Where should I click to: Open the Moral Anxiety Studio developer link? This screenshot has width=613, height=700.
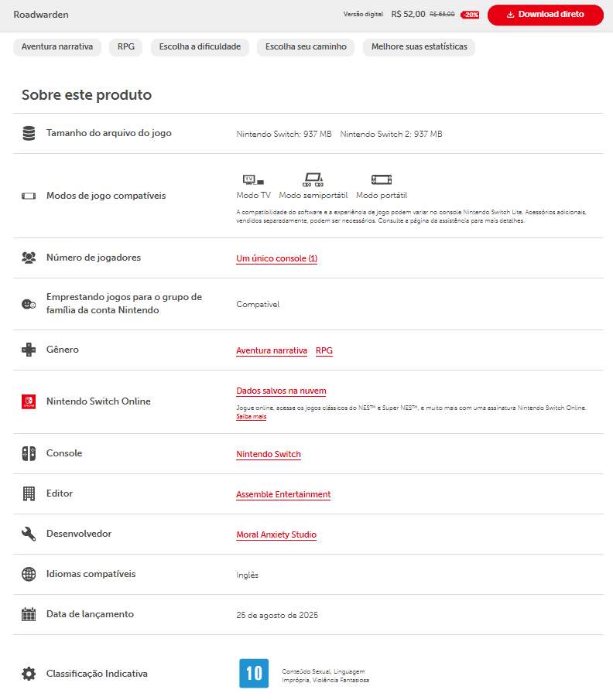click(x=276, y=534)
